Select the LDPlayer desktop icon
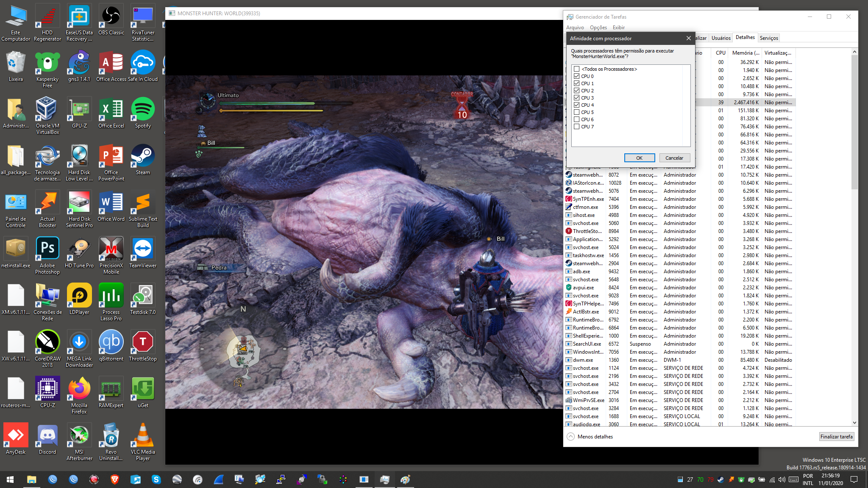868x488 pixels. (x=79, y=300)
